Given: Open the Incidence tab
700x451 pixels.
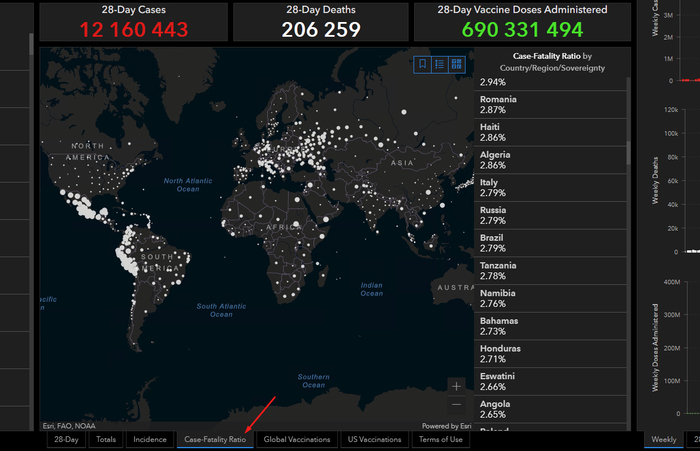Looking at the screenshot, I should tap(150, 439).
